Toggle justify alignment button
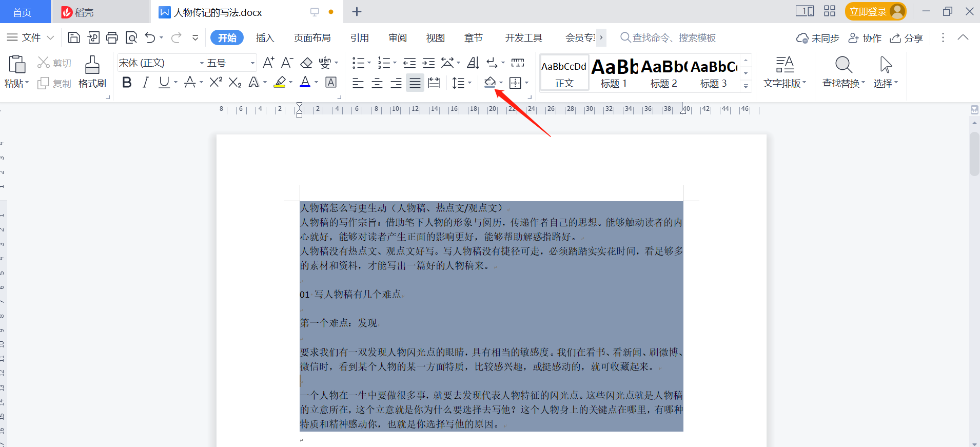 [415, 83]
